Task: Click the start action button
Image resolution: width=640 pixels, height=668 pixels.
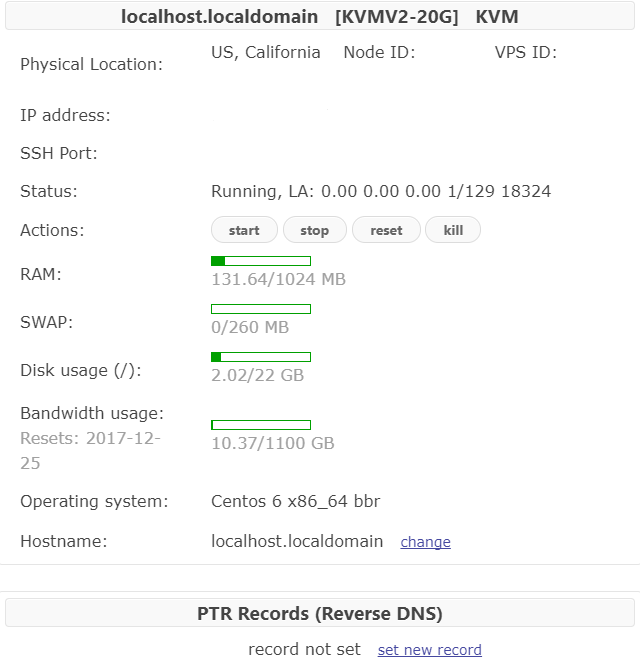Action: click(244, 230)
